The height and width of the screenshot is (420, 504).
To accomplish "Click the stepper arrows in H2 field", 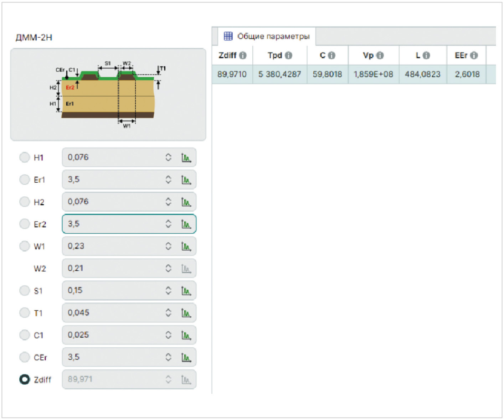I will pyautogui.click(x=168, y=202).
